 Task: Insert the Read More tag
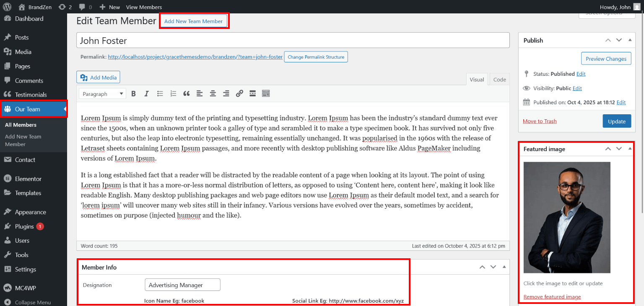[x=252, y=94]
